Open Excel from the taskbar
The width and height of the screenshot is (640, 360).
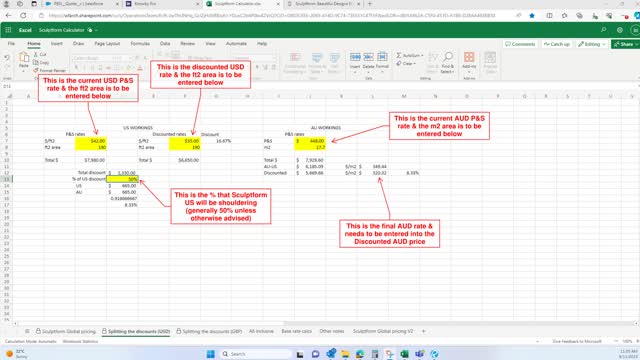pyautogui.click(x=404, y=353)
